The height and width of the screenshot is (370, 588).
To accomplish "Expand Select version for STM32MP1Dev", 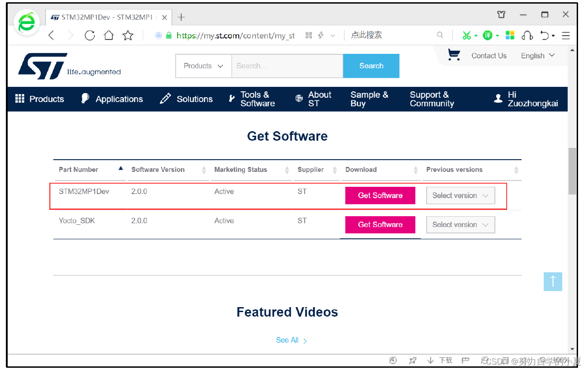I will click(461, 195).
